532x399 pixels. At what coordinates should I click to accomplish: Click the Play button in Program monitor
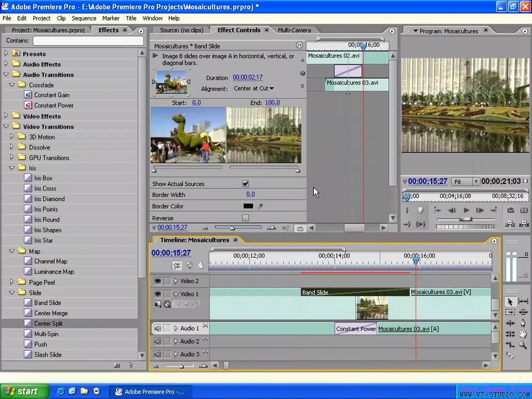466,211
